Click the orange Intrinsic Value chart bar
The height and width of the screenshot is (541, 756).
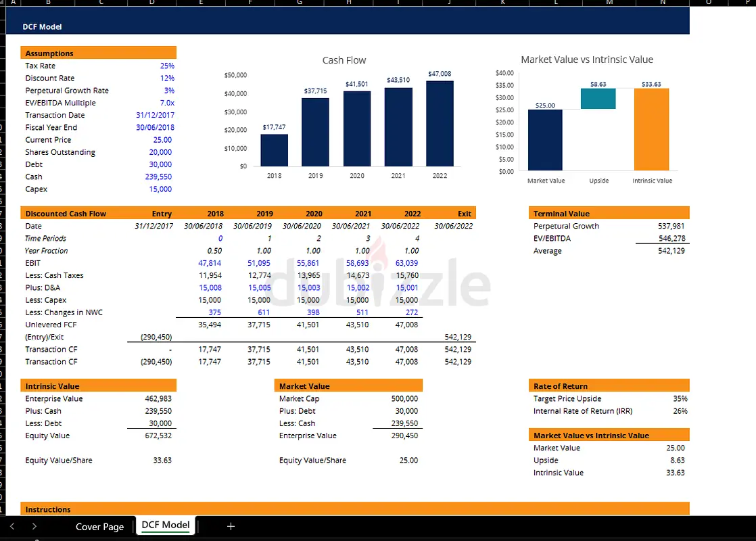tap(651, 129)
